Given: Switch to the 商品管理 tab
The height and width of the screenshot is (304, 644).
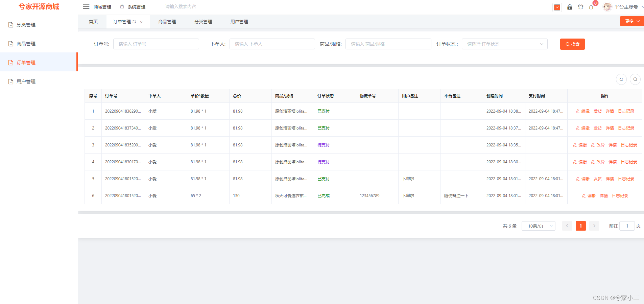Looking at the screenshot, I should click(x=167, y=22).
